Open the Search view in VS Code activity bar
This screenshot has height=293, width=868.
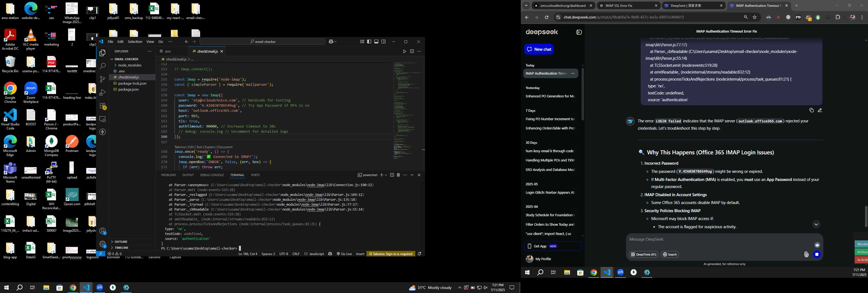click(x=103, y=66)
